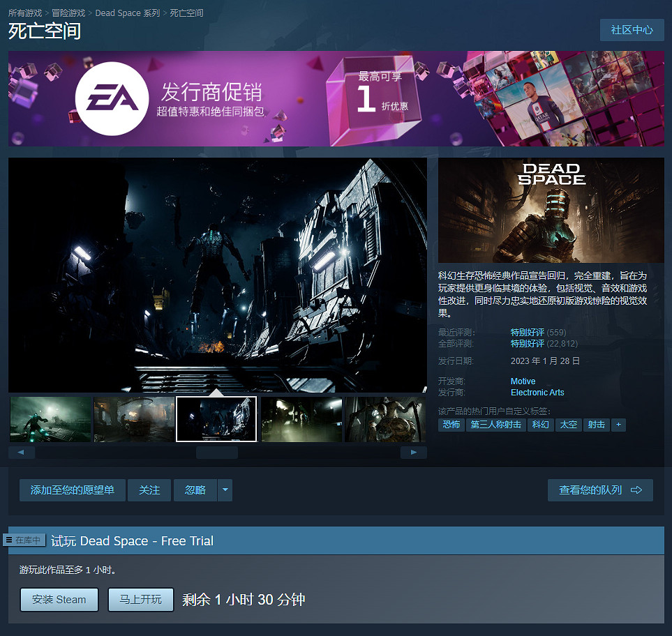Open the 忽略 dropdown arrow
This screenshot has width=672, height=636.
click(225, 490)
